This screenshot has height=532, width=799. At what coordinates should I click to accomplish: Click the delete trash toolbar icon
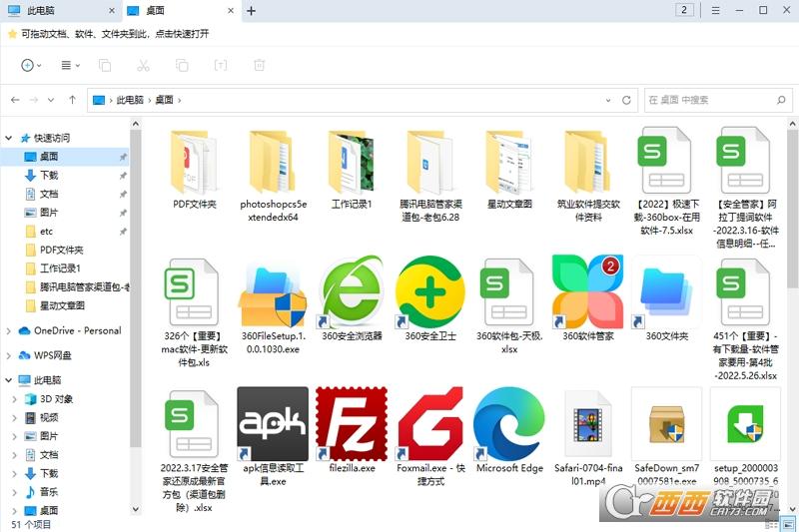[x=260, y=65]
